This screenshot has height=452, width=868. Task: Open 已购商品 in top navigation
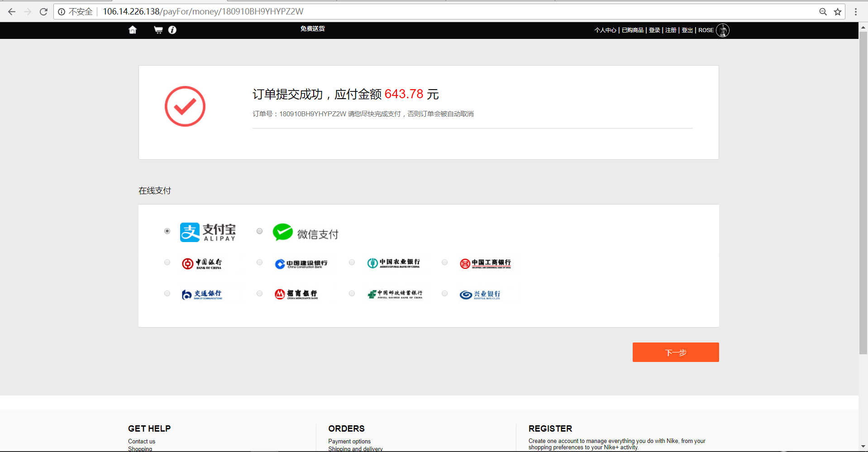click(x=633, y=30)
